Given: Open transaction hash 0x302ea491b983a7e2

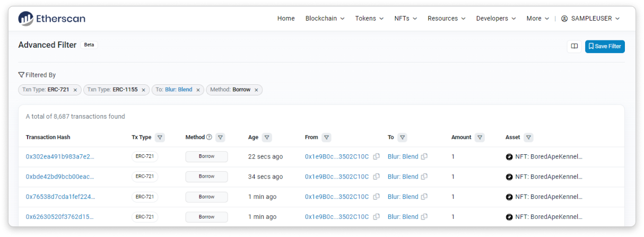Looking at the screenshot, I should coord(60,157).
